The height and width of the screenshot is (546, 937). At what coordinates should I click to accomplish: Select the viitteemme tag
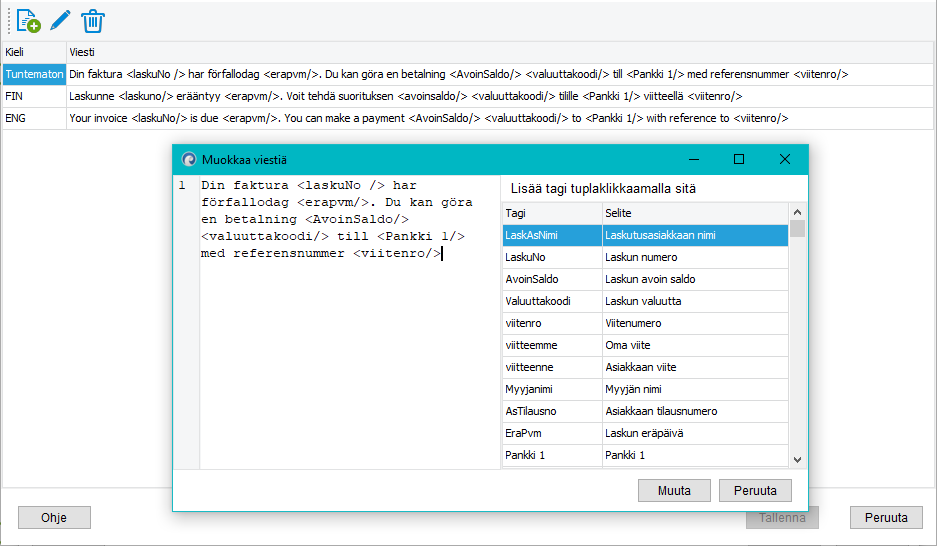coord(552,345)
